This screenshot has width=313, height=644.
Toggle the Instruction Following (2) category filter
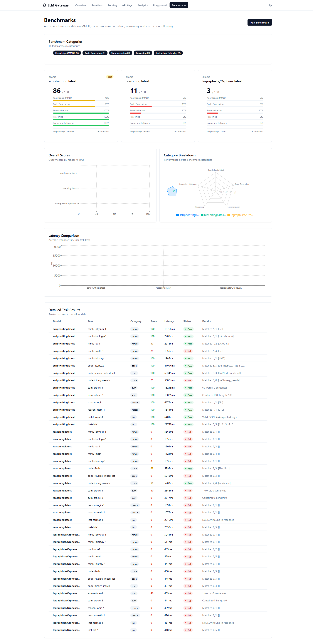tap(168, 53)
